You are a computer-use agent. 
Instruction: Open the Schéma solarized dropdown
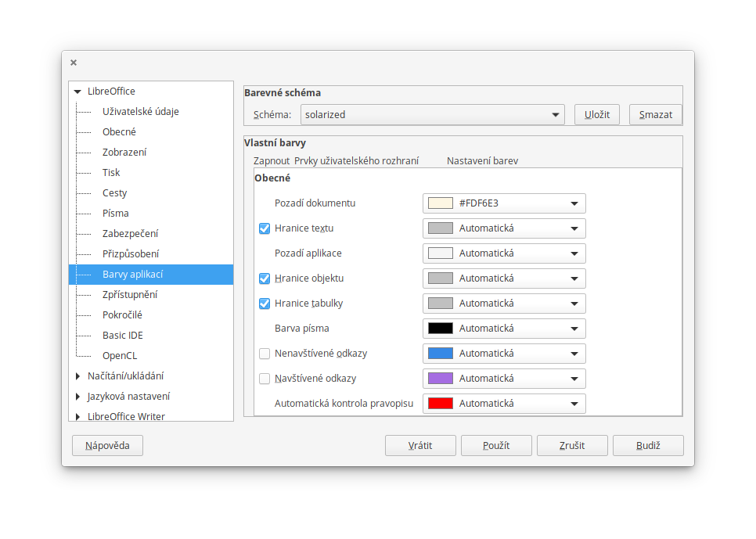point(433,115)
